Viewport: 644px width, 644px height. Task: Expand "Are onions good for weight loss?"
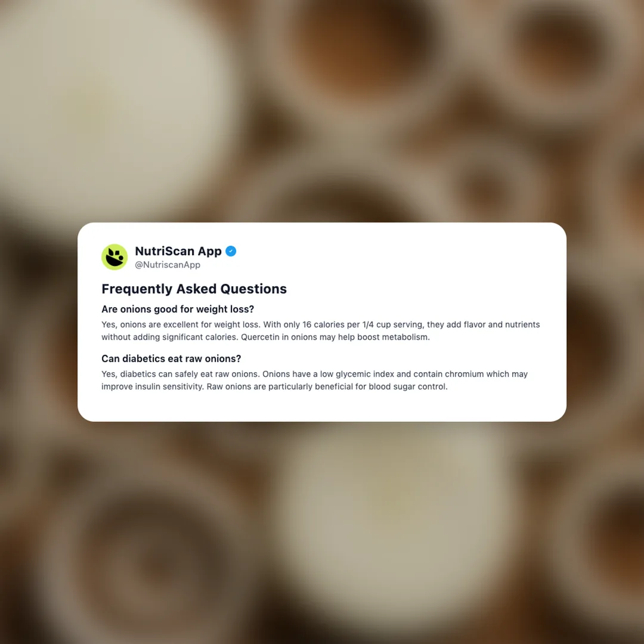point(178,309)
